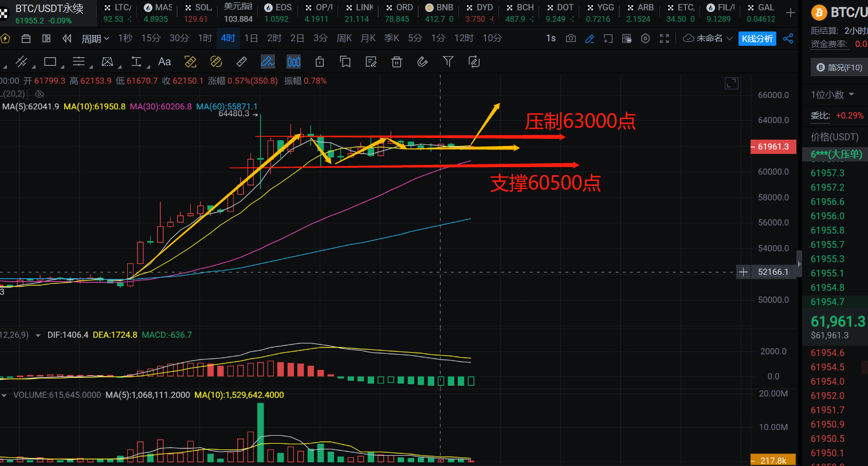Select the 15分 interval tab
Screen dimensions: 868x466
click(151, 38)
